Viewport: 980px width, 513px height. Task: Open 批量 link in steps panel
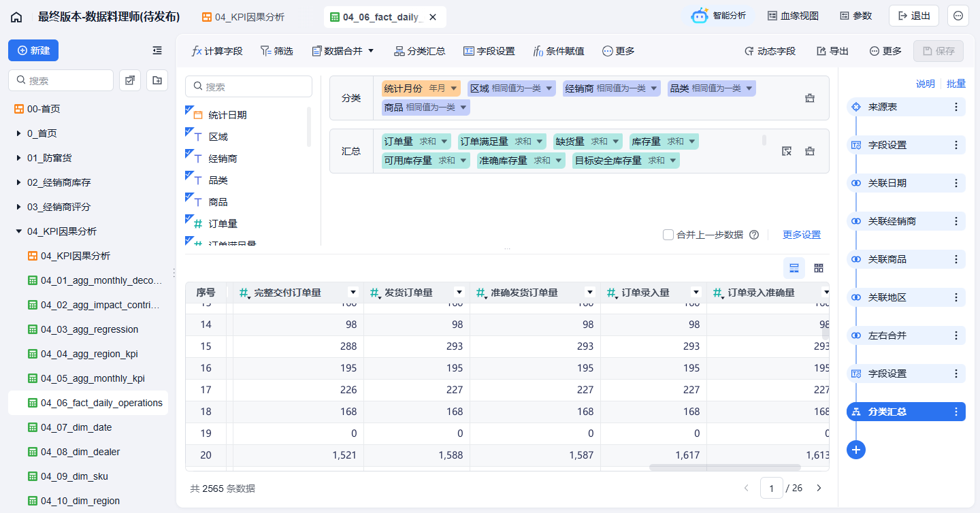click(x=956, y=84)
